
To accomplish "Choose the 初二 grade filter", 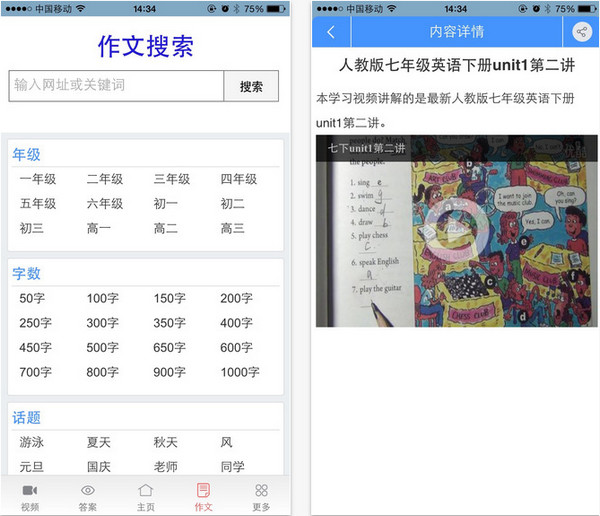I will coord(233,204).
